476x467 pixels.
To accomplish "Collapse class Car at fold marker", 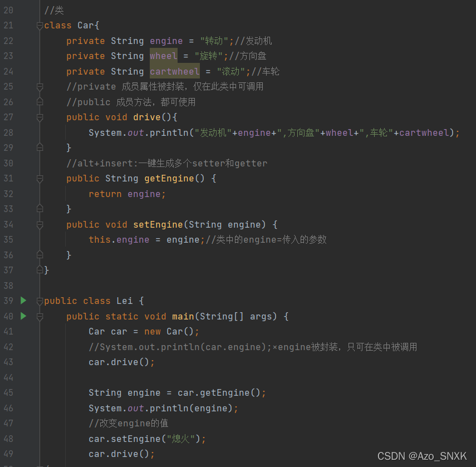I will tap(40, 26).
